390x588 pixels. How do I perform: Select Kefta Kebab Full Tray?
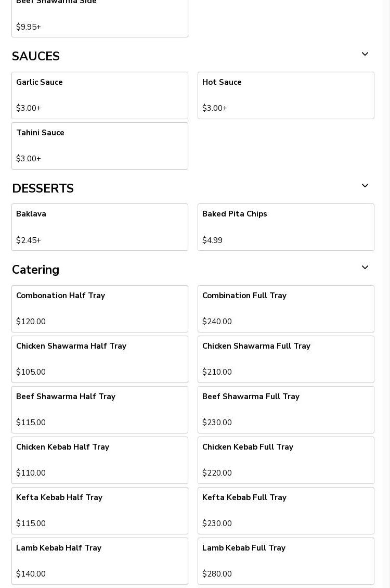286,510
